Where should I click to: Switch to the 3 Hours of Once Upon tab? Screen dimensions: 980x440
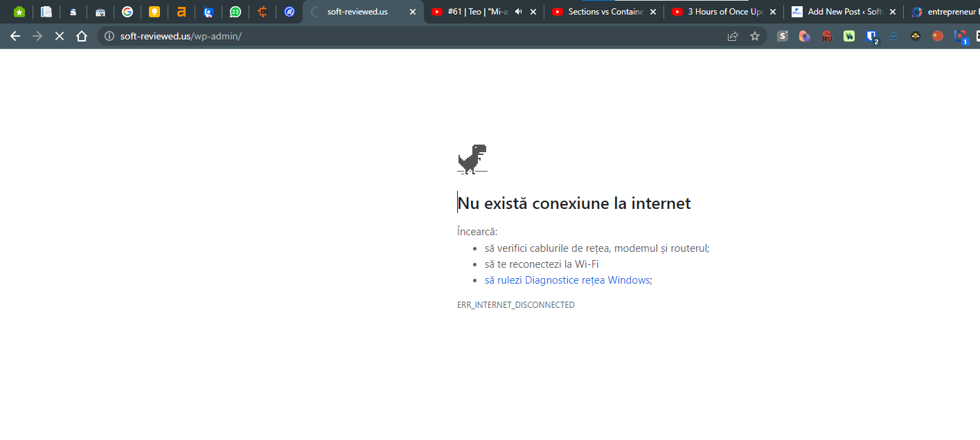(725, 12)
